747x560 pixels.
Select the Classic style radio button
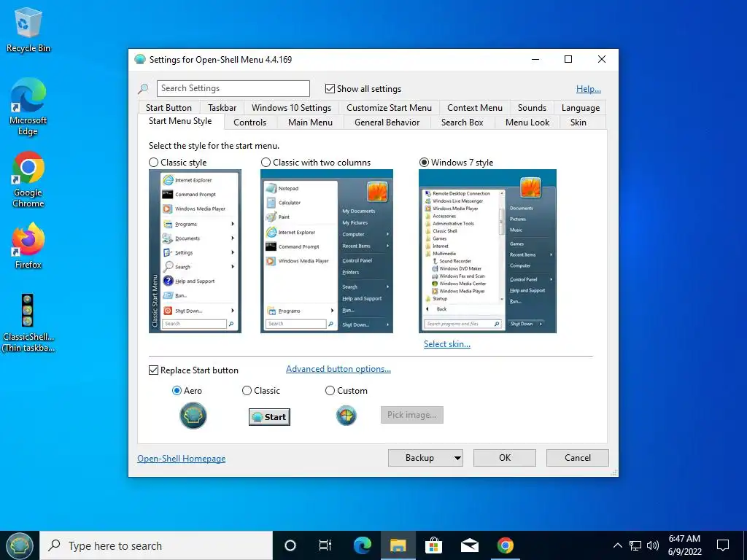click(153, 163)
